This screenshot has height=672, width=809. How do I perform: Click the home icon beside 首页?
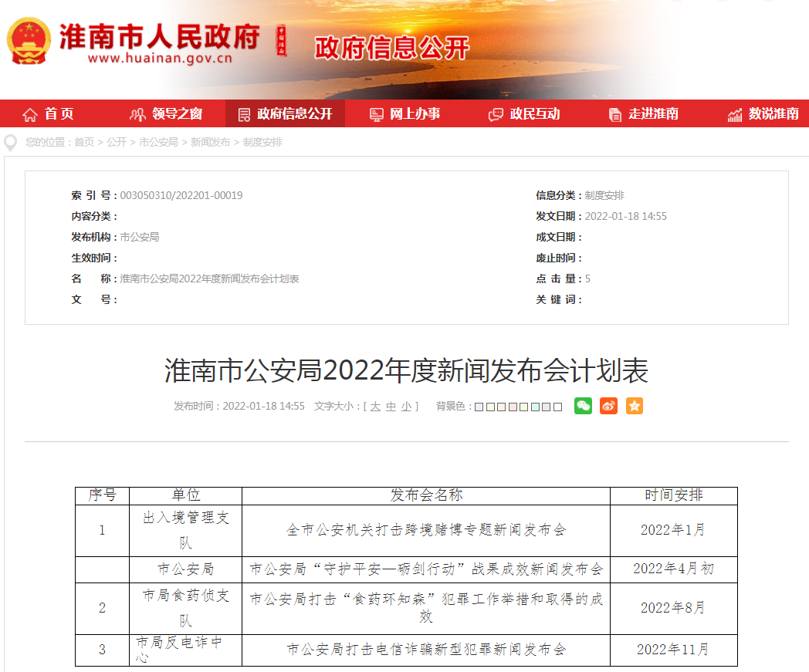[x=29, y=113]
